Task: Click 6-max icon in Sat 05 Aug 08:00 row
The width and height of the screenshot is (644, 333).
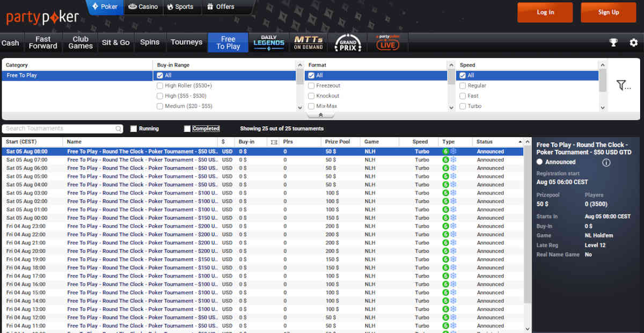Action: click(445, 151)
